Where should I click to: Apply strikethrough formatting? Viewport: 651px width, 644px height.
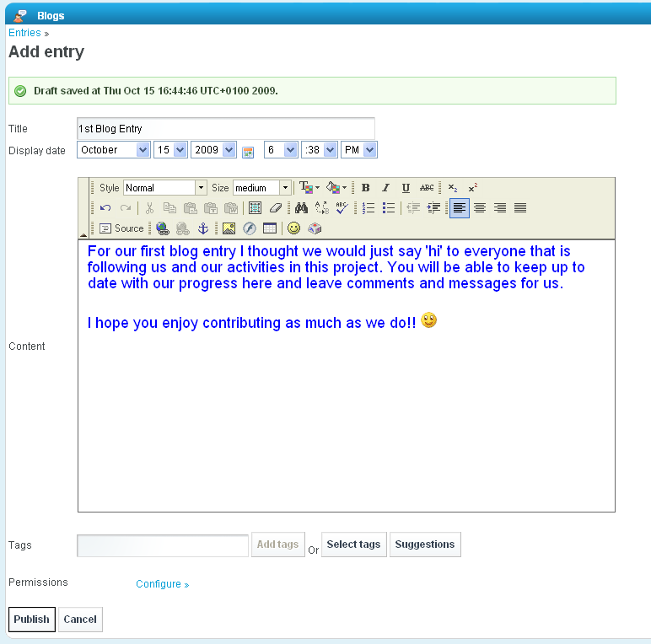pos(427,188)
